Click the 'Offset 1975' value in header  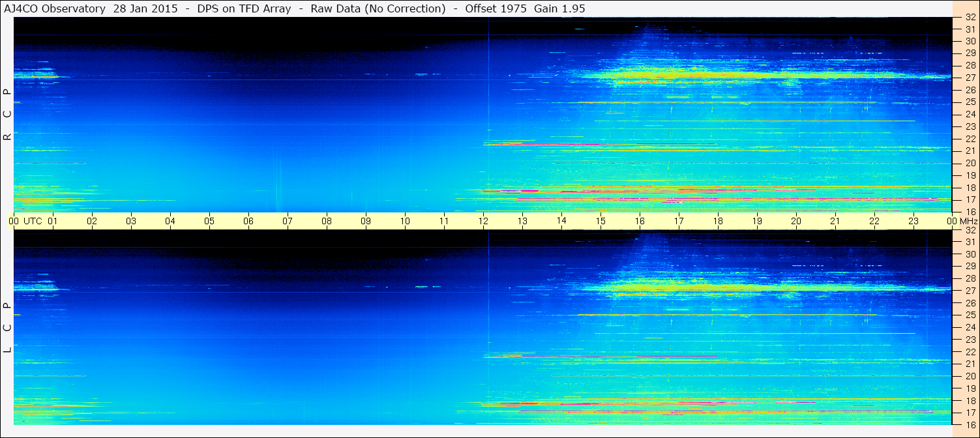pos(496,8)
